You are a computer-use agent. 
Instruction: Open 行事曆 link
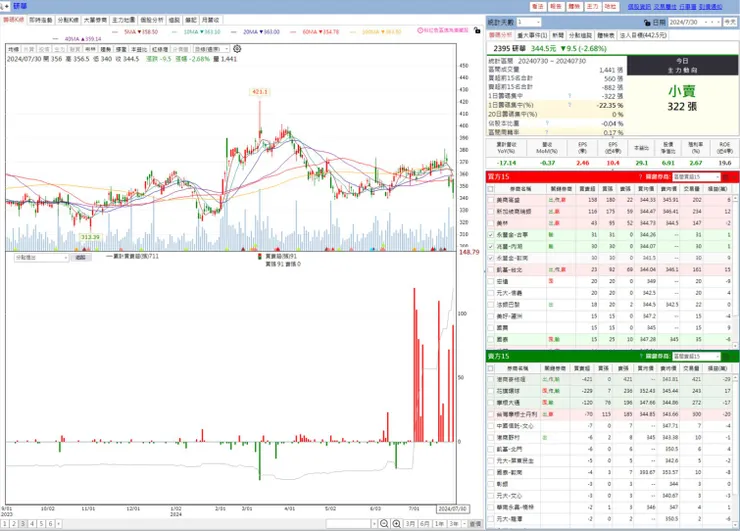click(x=688, y=7)
